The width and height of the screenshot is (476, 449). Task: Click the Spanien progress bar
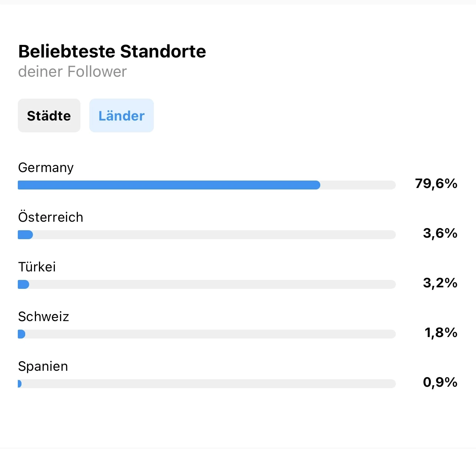[206, 384]
